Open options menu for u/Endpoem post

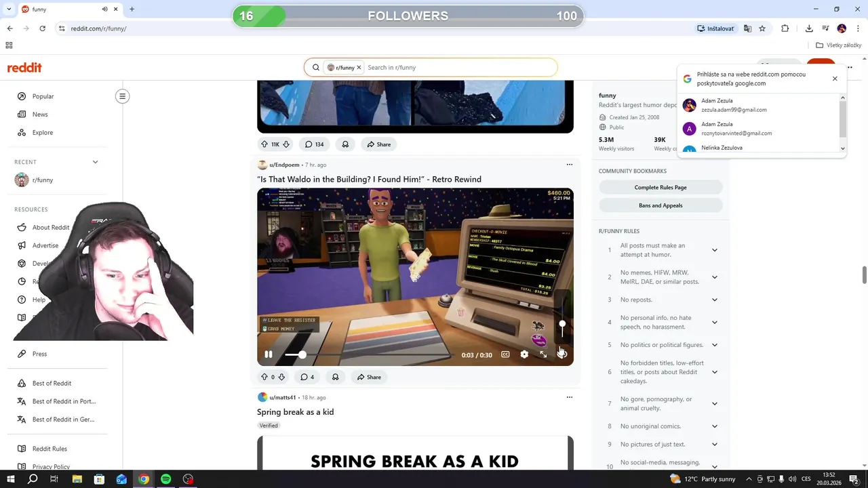[570, 165]
